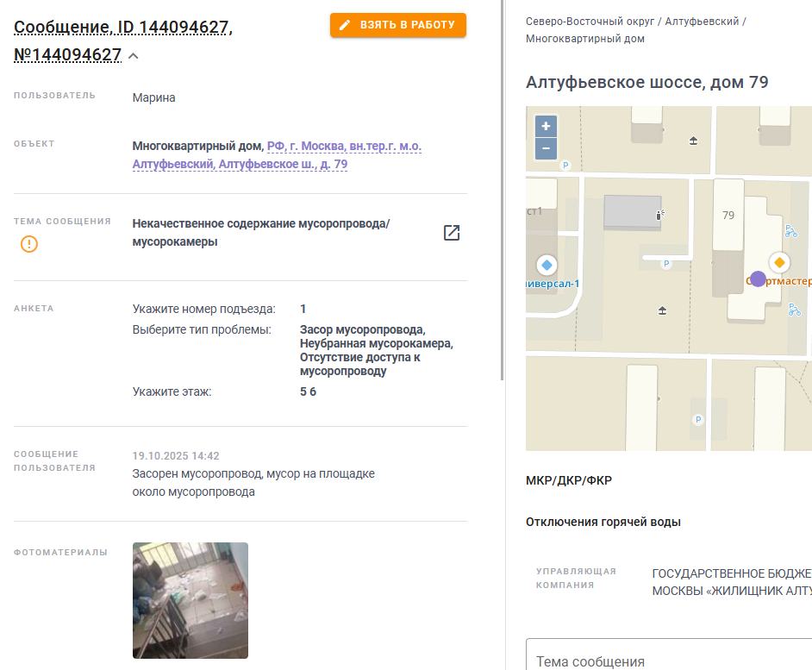The height and width of the screenshot is (670, 812).
Task: Open message topic in external link icon
Action: [452, 233]
